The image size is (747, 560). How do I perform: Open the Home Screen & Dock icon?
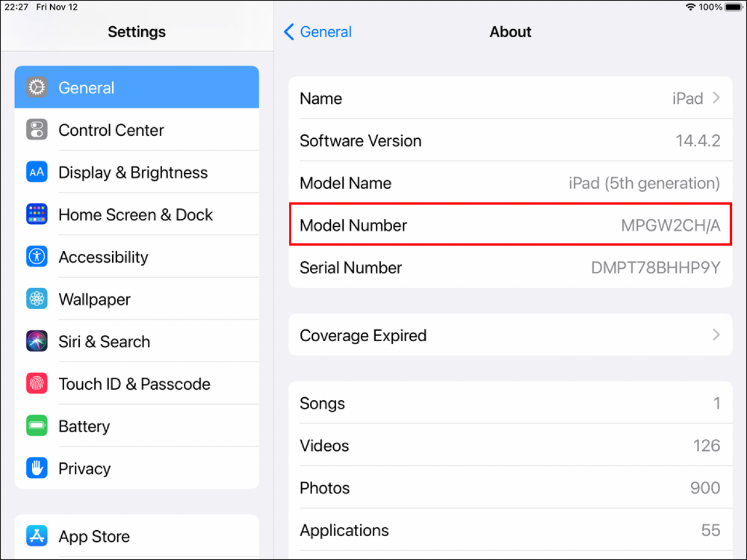click(37, 214)
